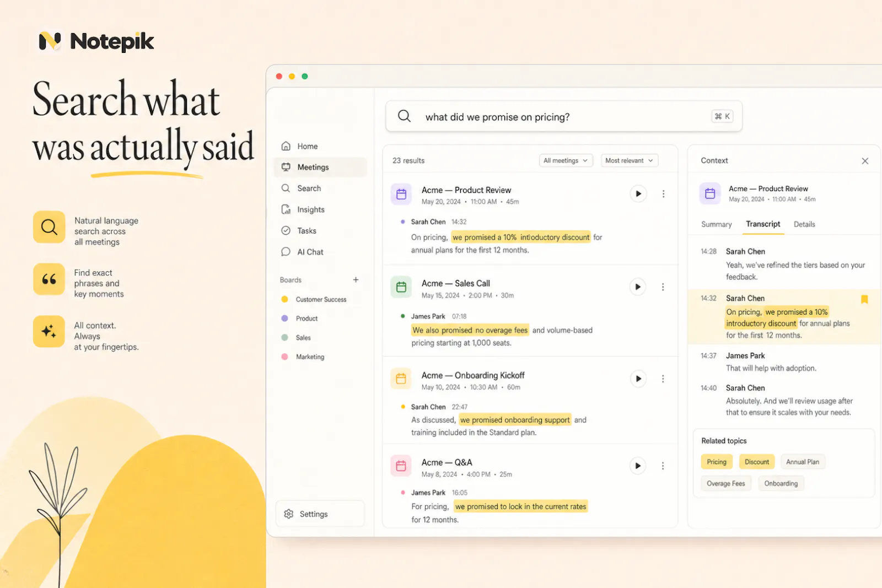
Task: Open Search in the sidebar
Action: click(321, 188)
